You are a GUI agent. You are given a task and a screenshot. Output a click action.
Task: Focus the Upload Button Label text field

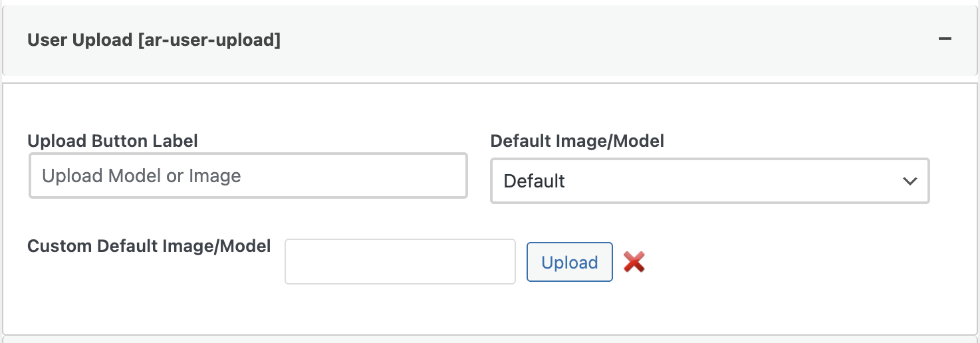(x=248, y=176)
